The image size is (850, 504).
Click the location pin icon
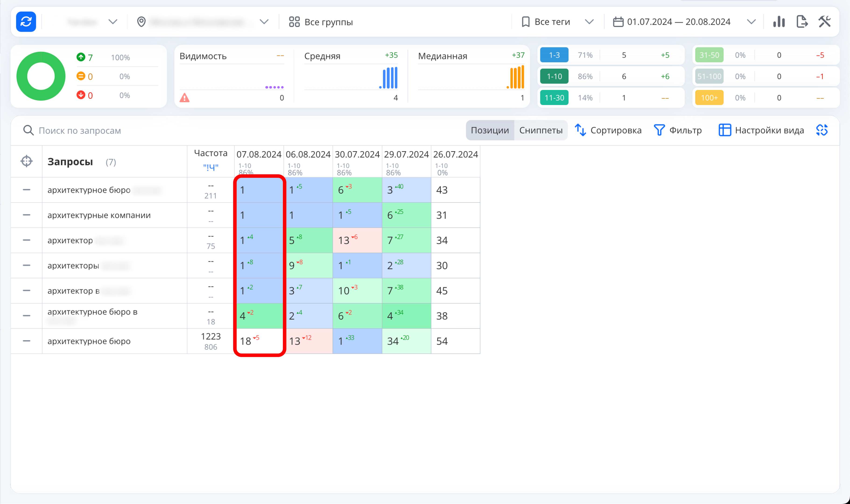pyautogui.click(x=141, y=22)
